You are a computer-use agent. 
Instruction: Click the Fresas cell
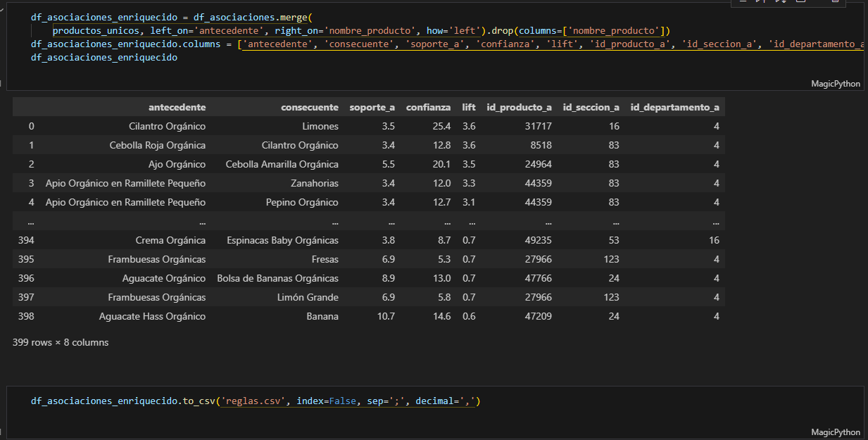pos(324,259)
